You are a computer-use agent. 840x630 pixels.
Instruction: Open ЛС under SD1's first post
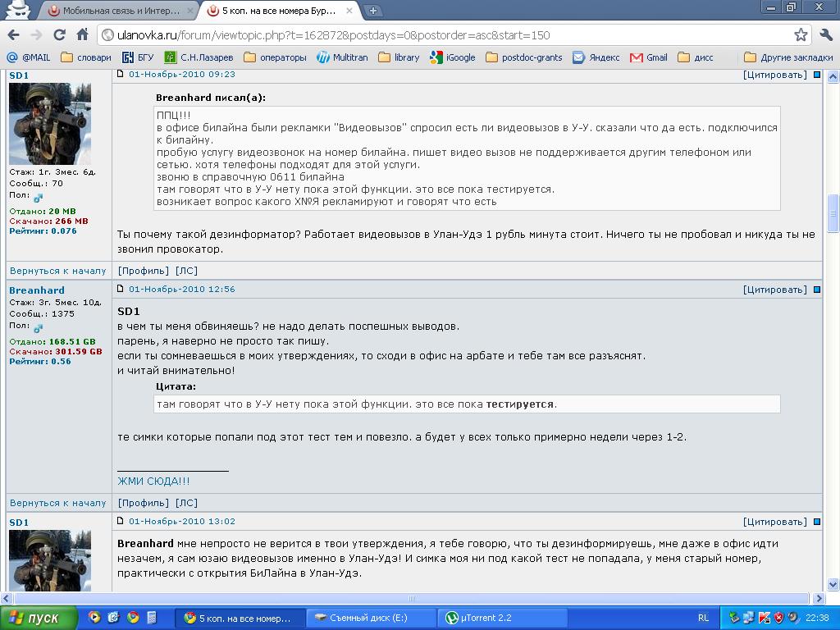pos(186,271)
